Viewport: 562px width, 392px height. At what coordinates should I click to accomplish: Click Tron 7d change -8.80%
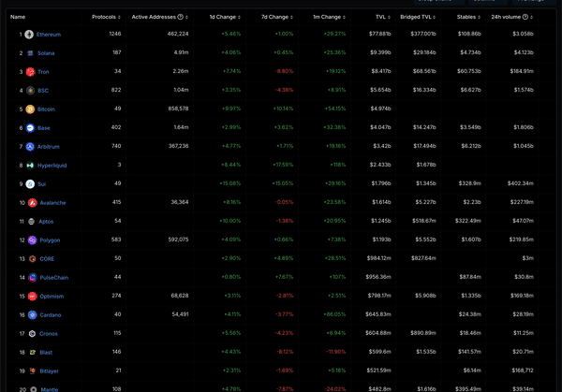pyautogui.click(x=284, y=71)
